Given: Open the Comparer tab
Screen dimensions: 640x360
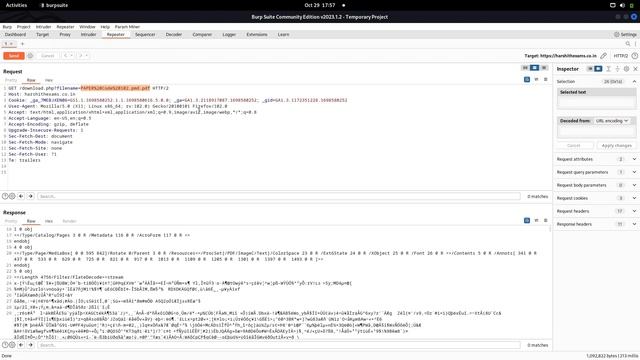Looking at the screenshot, I should coord(202,35).
